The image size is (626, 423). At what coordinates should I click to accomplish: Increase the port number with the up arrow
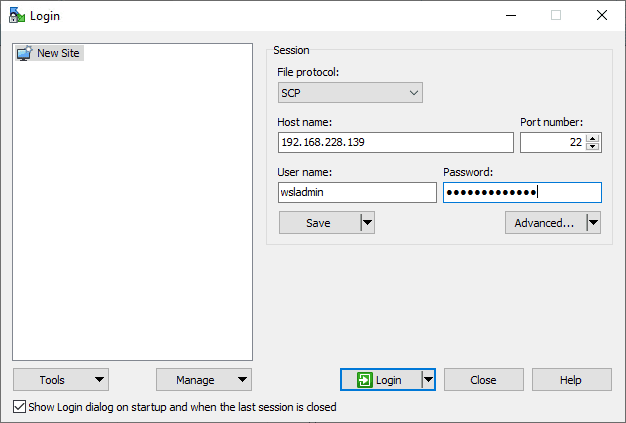coord(593,138)
